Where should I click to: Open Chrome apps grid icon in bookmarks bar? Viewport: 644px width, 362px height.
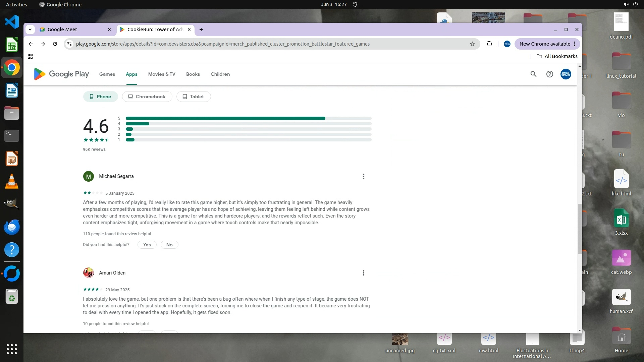(x=30, y=56)
